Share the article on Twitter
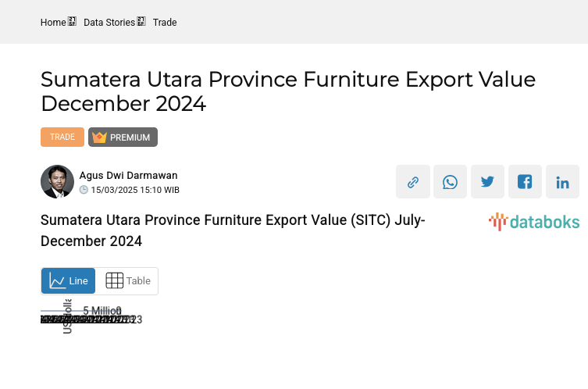This screenshot has height=389, width=588. (x=487, y=182)
